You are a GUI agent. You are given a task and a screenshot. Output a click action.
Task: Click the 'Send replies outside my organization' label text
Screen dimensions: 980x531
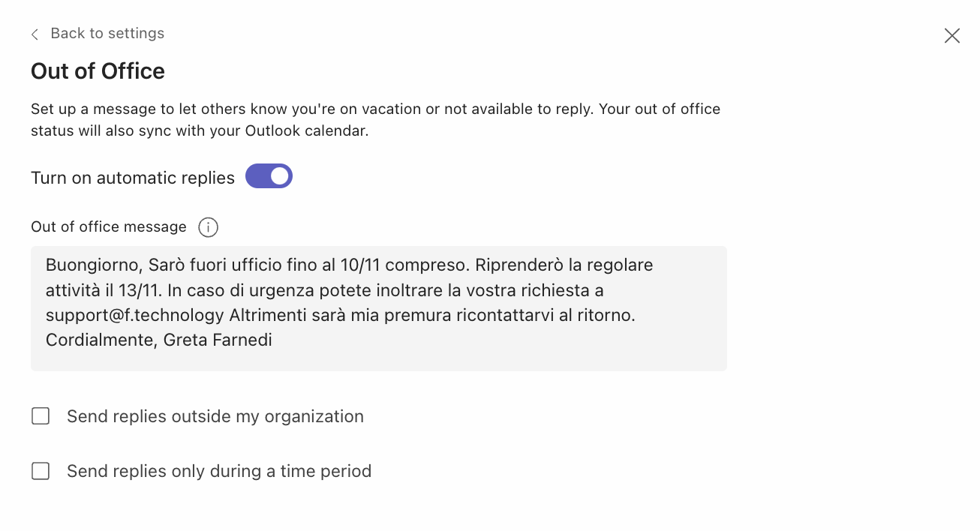215,416
